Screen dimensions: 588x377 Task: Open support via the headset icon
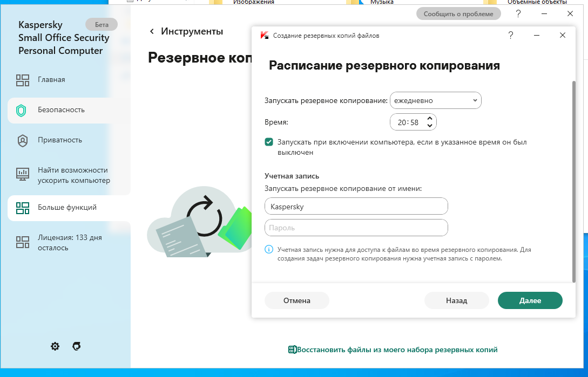click(77, 346)
